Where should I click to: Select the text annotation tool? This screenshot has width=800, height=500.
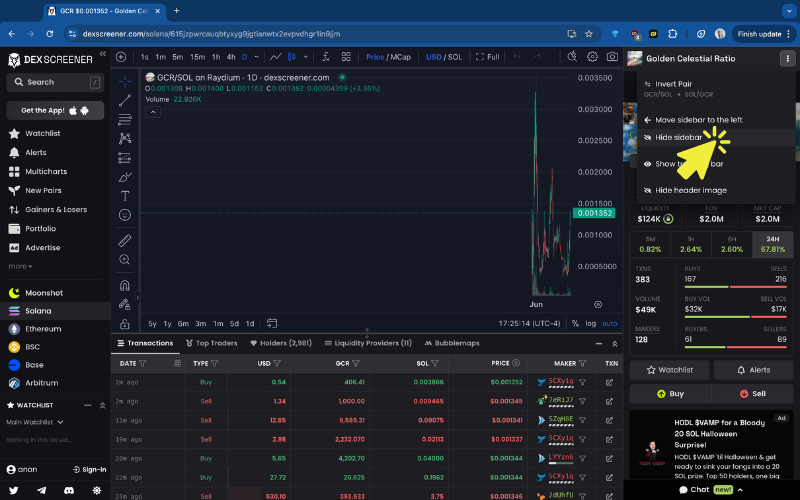pos(125,195)
